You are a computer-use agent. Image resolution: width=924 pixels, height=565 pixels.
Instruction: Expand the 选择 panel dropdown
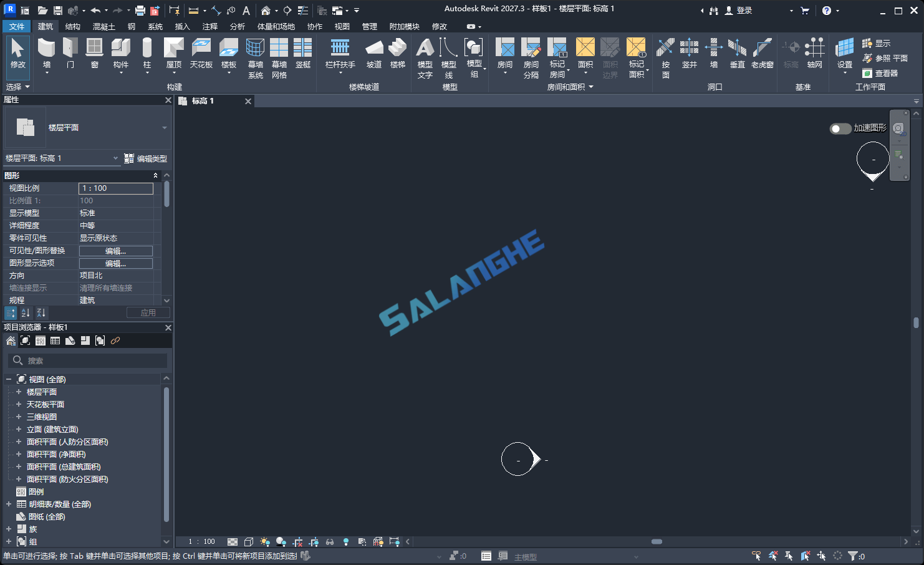[17, 87]
